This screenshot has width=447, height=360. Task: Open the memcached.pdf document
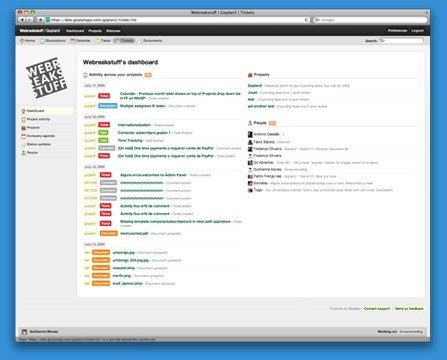(x=134, y=233)
